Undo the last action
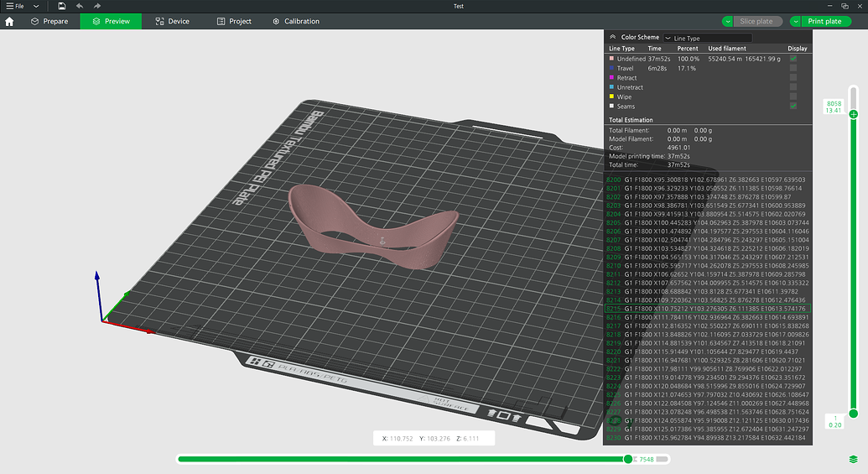Viewport: 868px width, 474px height. click(x=79, y=6)
